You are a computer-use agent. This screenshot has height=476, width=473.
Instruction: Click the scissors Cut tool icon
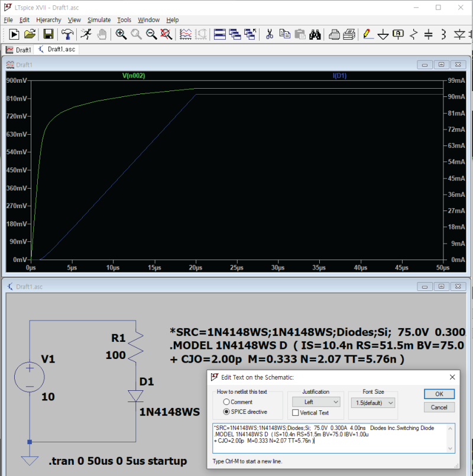tap(269, 34)
